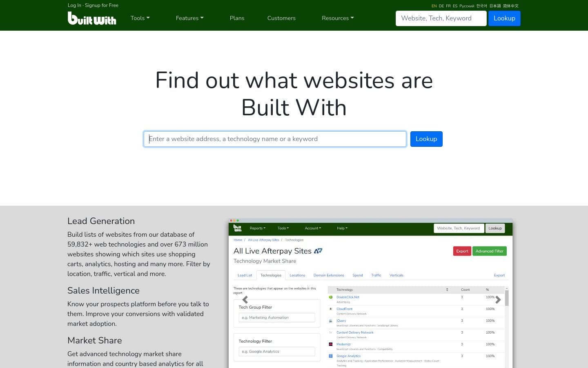Viewport: 588px width, 368px height.
Task: Click the BuiltWith logo in header
Action: (x=92, y=18)
